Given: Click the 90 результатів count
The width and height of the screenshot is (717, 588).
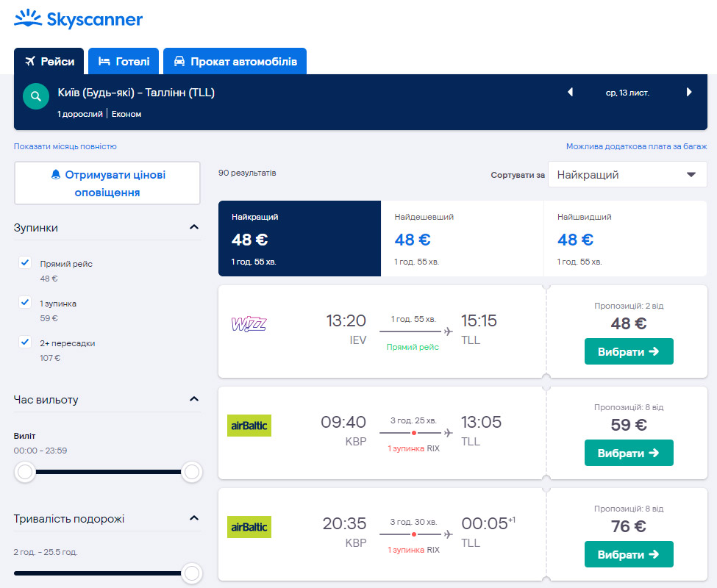Looking at the screenshot, I should tap(247, 173).
